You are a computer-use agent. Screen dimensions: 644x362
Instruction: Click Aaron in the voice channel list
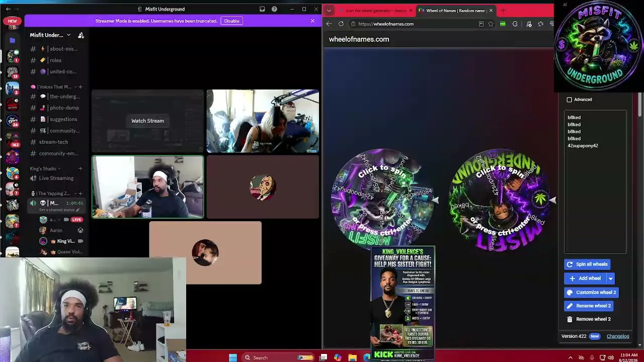click(x=56, y=231)
